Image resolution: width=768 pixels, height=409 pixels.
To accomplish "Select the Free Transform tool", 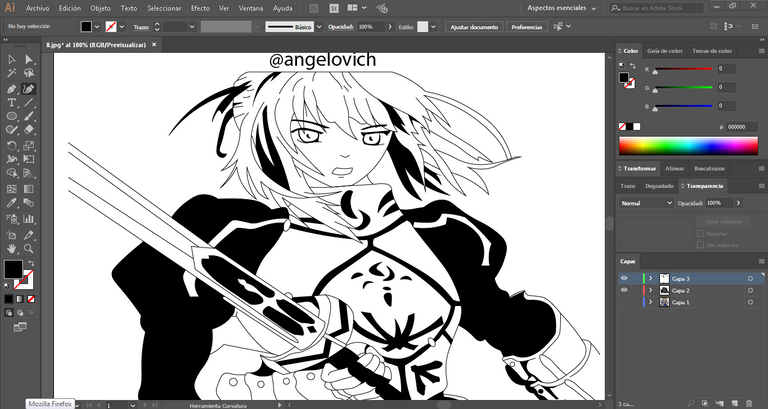I will click(x=29, y=159).
